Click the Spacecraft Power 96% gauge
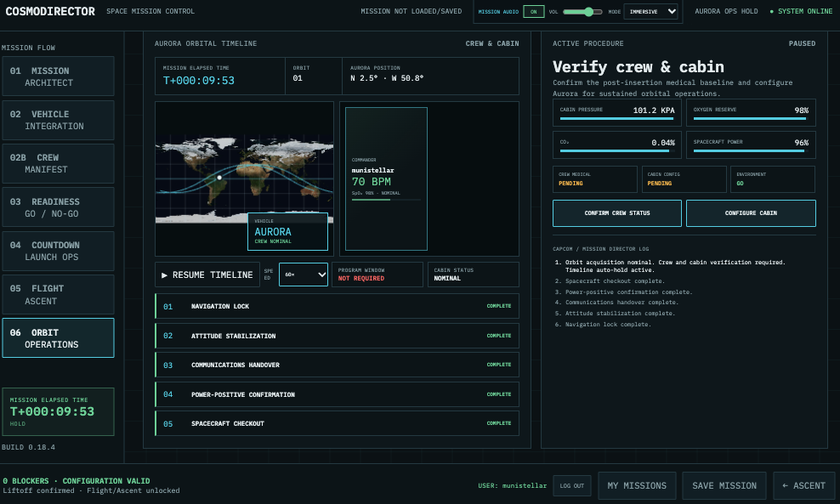 point(751,144)
